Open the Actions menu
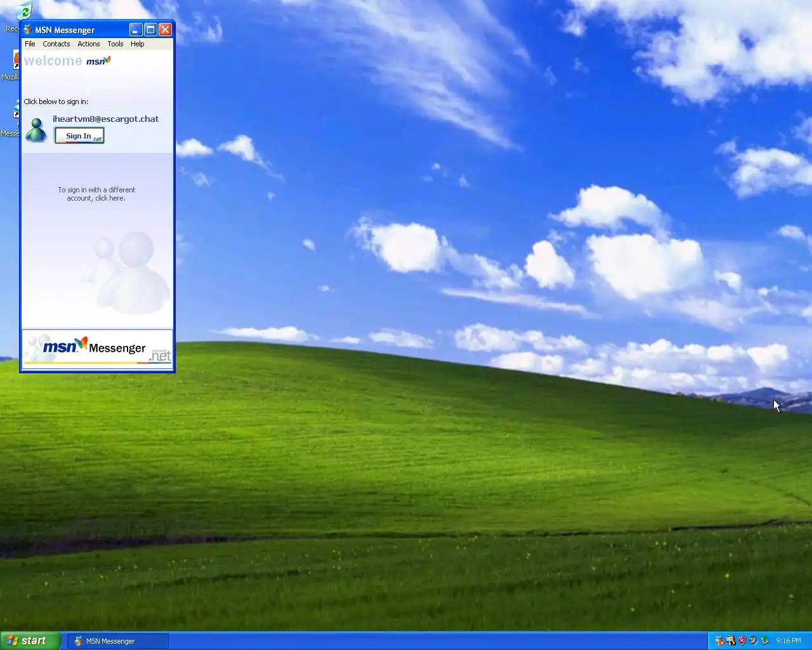812x650 pixels. [89, 44]
